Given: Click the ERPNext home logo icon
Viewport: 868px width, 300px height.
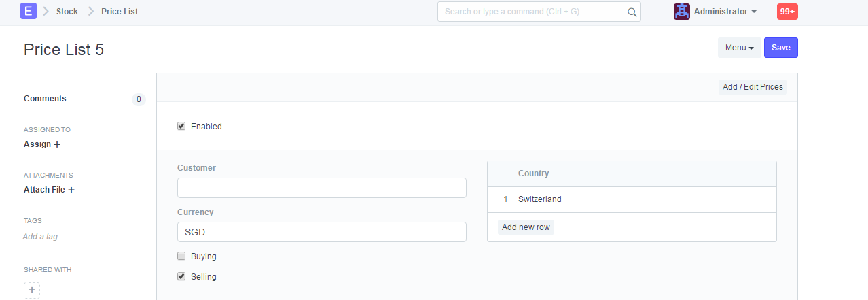Looking at the screenshot, I should (x=29, y=11).
